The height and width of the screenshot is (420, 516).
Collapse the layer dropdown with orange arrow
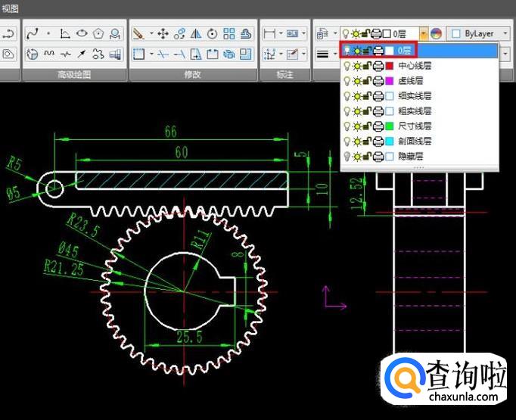pyautogui.click(x=424, y=33)
